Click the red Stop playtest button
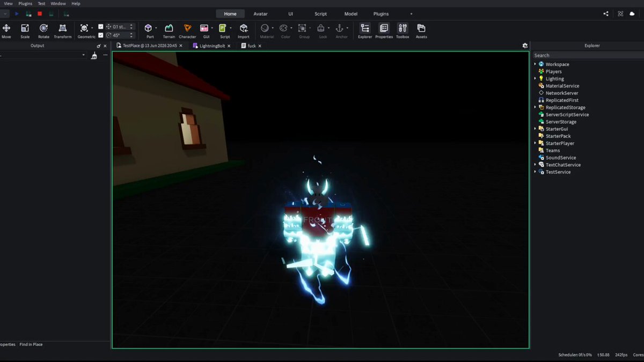This screenshot has width=644, height=362. (40, 14)
